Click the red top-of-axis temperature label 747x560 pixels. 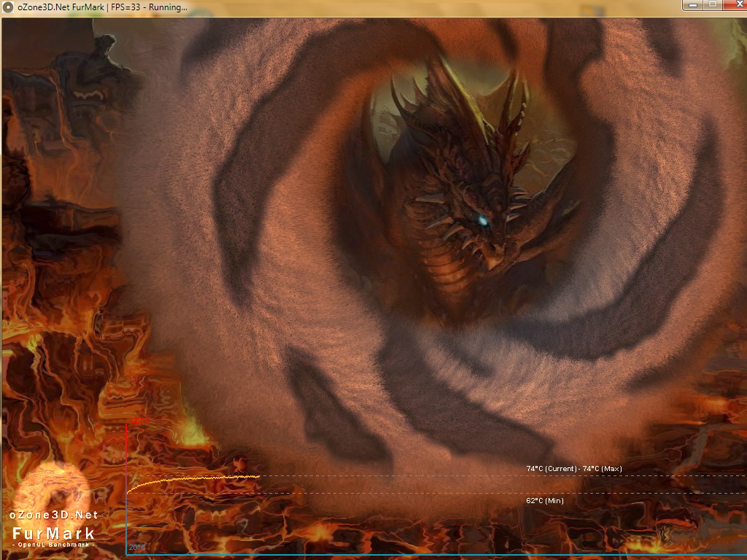pyautogui.click(x=139, y=421)
